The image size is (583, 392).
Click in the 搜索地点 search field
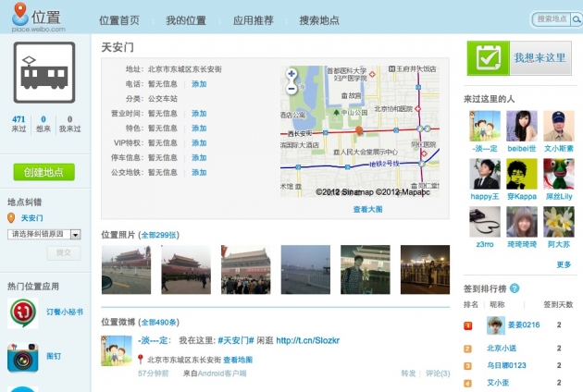552,18
